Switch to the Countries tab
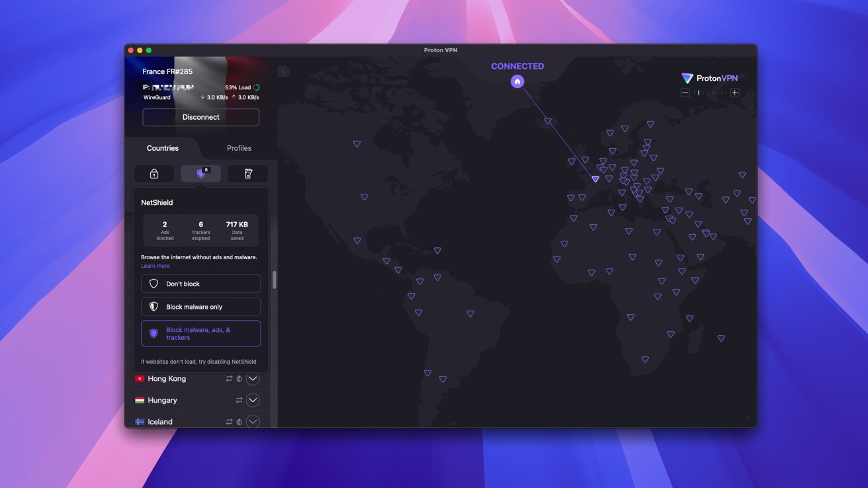868x488 pixels. click(163, 148)
